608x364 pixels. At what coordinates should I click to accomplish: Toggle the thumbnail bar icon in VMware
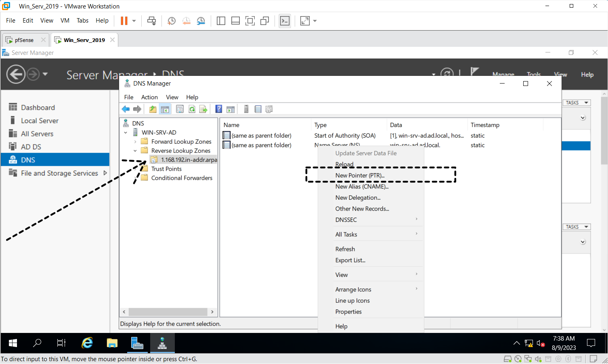tap(235, 21)
